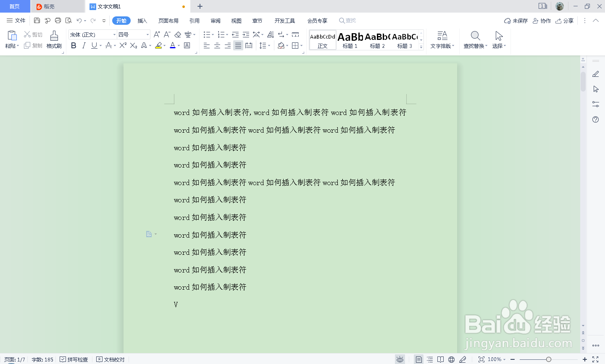
Task: Toggle document proofreading (文档校对) in status bar
Action: [x=110, y=359]
